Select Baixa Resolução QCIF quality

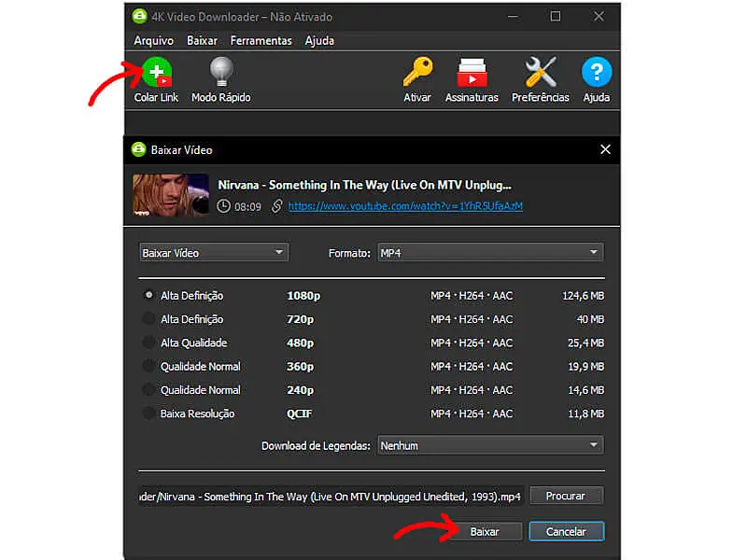[x=149, y=413]
